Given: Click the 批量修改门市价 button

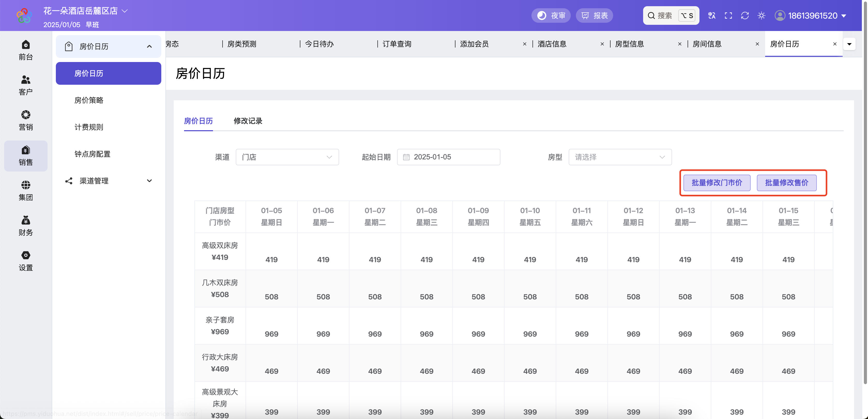Looking at the screenshot, I should pyautogui.click(x=717, y=183).
